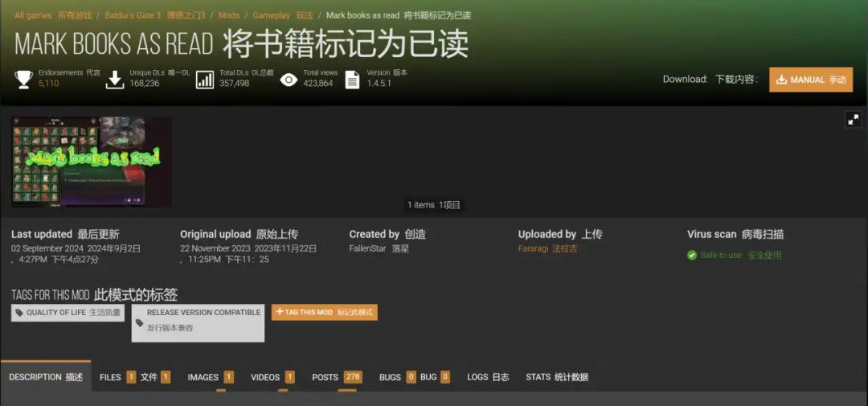This screenshot has height=406, width=868.
Task: Switch to the Description tab
Action: point(45,377)
